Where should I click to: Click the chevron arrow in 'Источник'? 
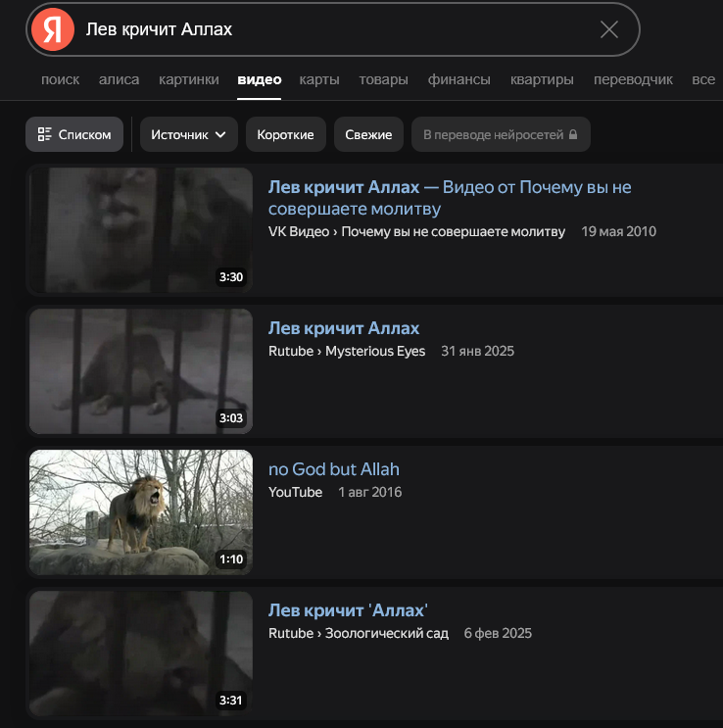[x=221, y=134]
